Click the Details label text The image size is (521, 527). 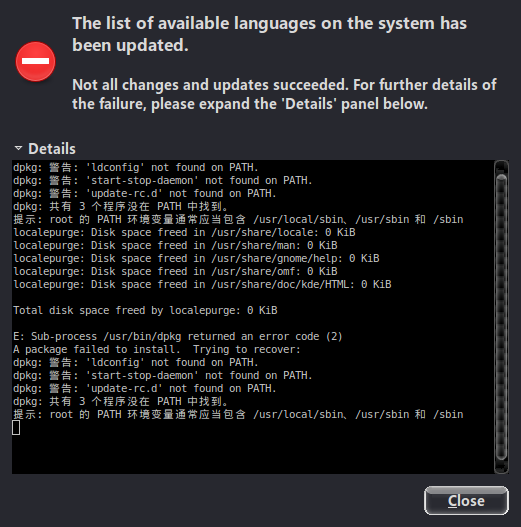(52, 149)
